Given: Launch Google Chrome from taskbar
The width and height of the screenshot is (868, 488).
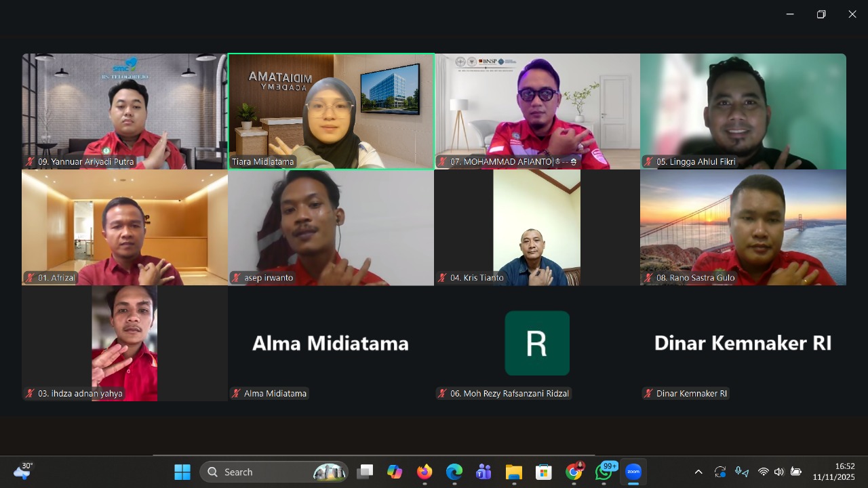Looking at the screenshot, I should pyautogui.click(x=574, y=472).
